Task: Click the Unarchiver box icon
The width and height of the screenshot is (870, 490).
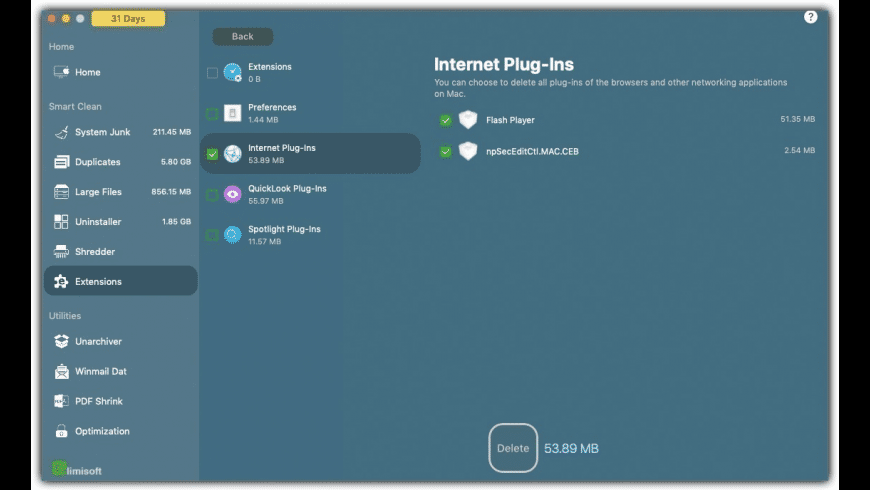Action: [61, 341]
